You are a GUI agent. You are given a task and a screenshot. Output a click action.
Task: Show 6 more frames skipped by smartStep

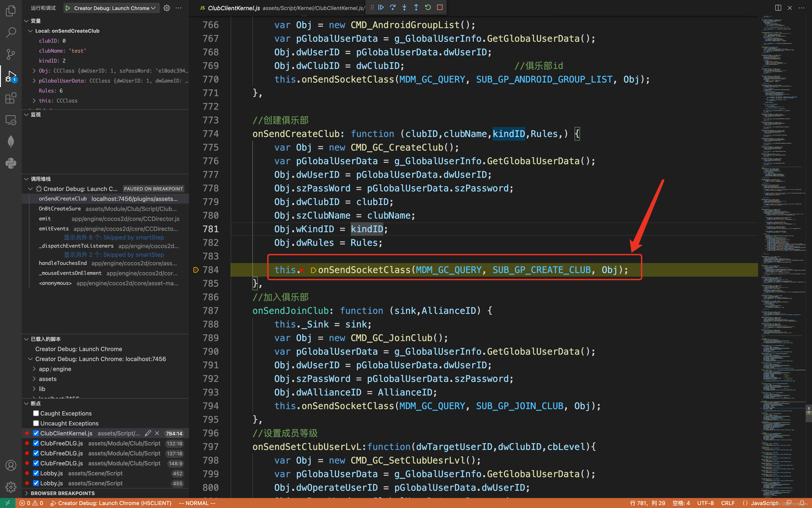pyautogui.click(x=114, y=237)
